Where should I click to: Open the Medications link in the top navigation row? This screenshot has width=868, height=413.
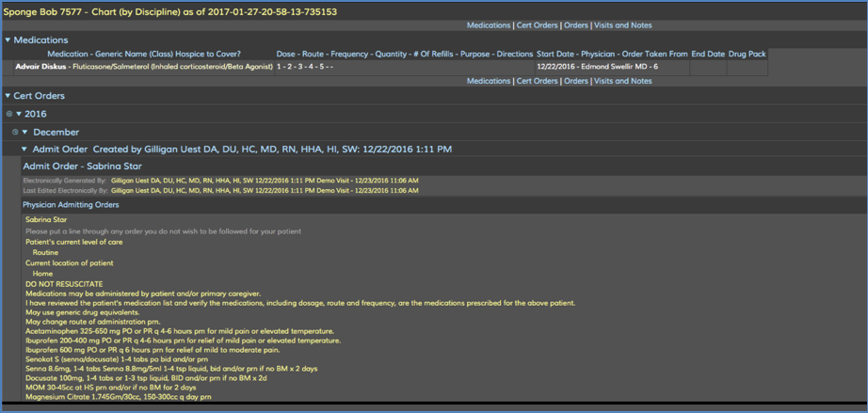click(489, 25)
